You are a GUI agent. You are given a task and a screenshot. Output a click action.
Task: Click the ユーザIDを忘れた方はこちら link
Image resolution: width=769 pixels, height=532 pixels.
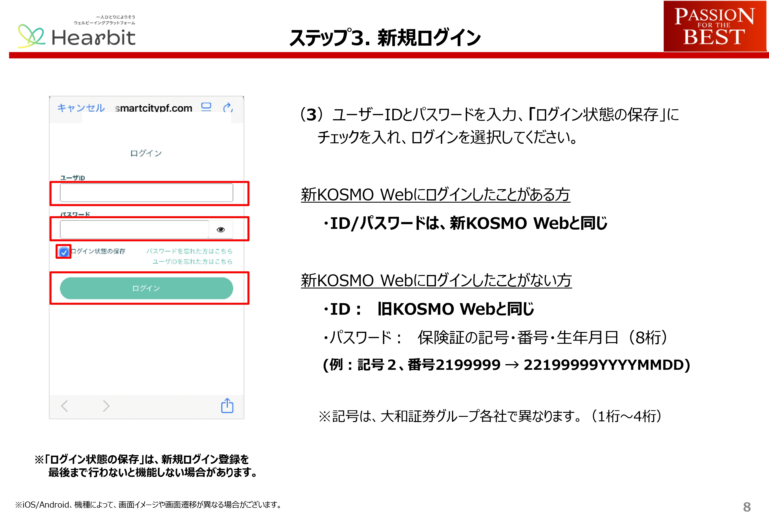coord(192,261)
